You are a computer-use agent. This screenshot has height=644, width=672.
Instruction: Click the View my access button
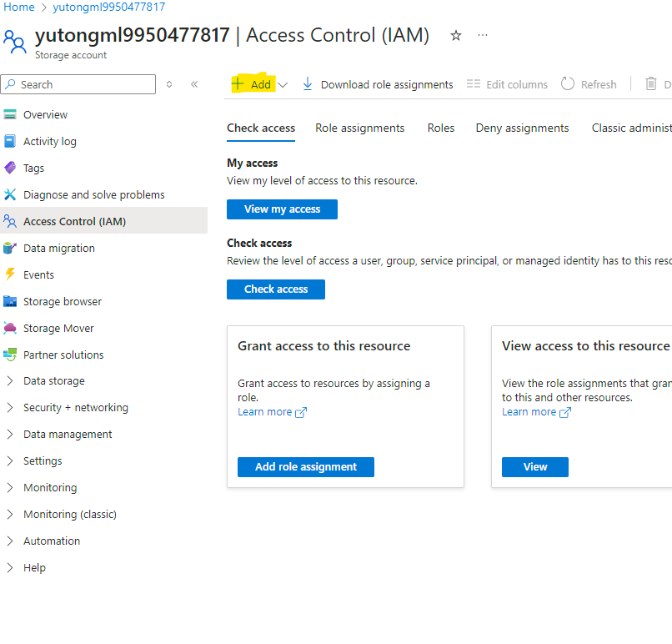coord(282,209)
